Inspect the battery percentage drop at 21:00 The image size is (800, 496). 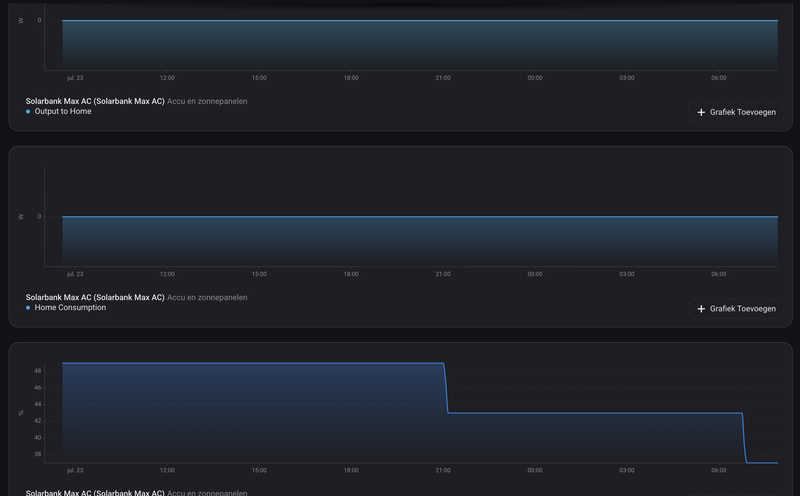(446, 388)
